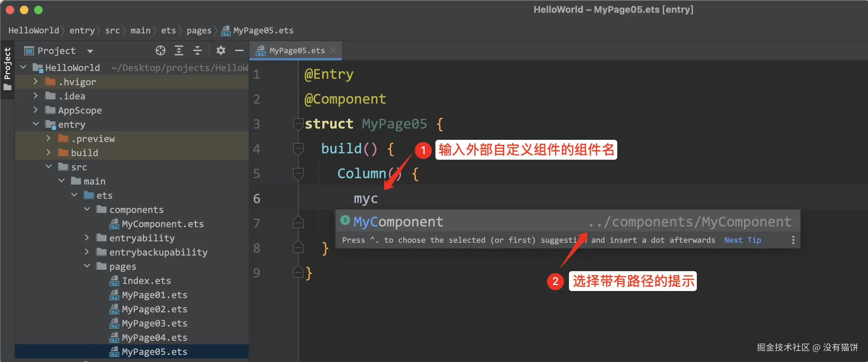
Task: Click fold end marker on line 7
Action: pos(298,223)
